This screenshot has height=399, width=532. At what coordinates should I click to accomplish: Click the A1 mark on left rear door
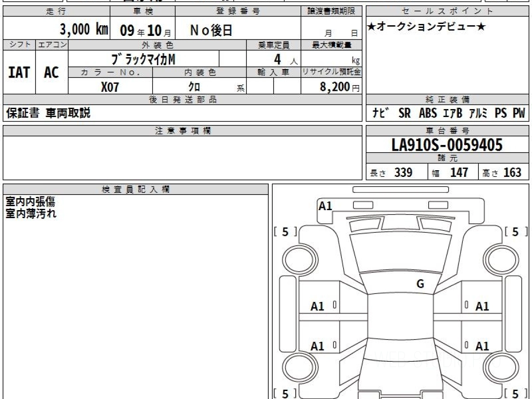click(x=317, y=346)
